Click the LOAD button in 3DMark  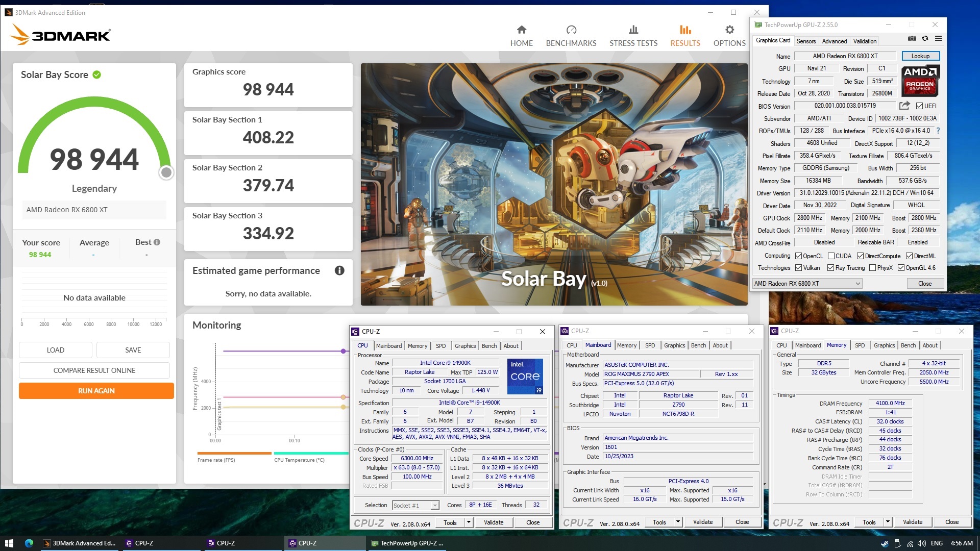pos(56,350)
